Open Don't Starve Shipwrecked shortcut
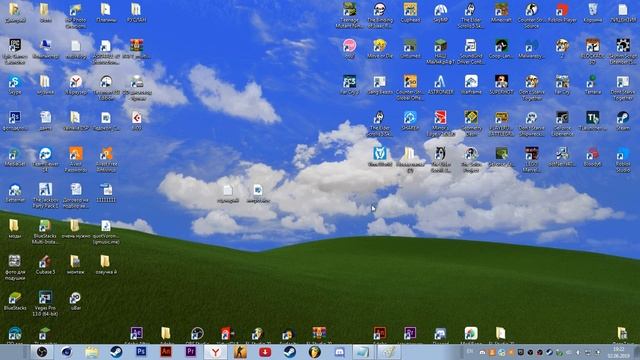The width and height of the screenshot is (640, 360). click(x=531, y=123)
